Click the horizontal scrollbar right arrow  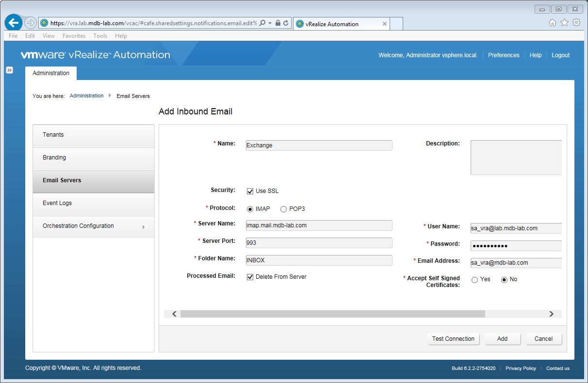coord(551,314)
